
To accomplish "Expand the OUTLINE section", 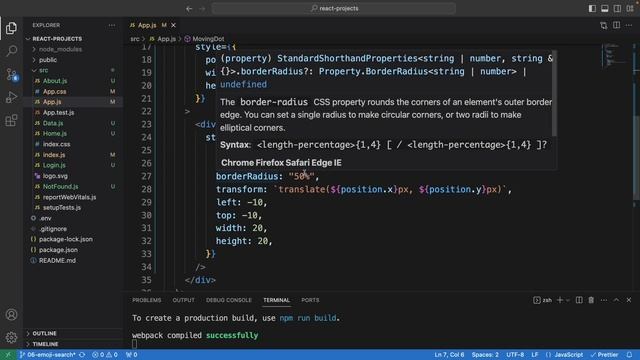I will (x=44, y=333).
